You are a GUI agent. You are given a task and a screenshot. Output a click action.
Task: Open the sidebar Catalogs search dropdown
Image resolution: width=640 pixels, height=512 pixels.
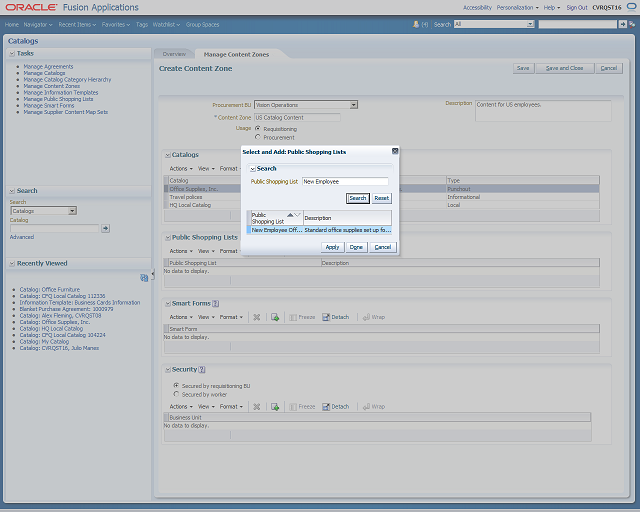[72, 211]
